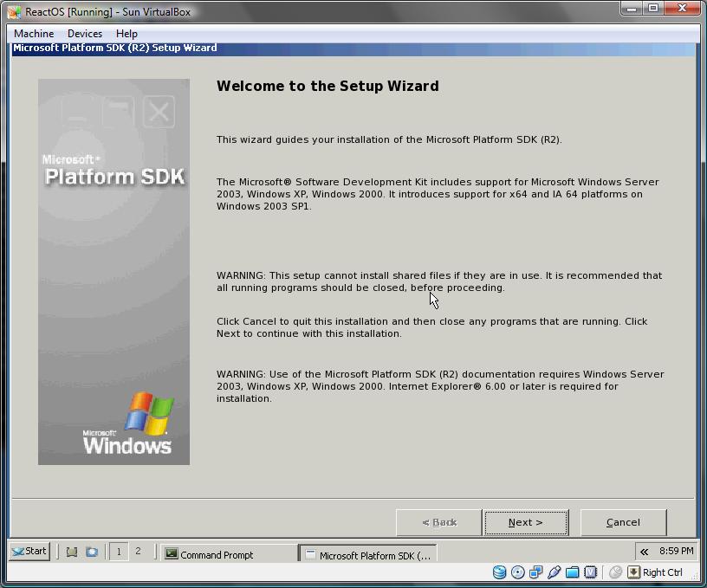This screenshot has height=588, width=707.
Task: Click Next to continue installation
Action: [526, 522]
